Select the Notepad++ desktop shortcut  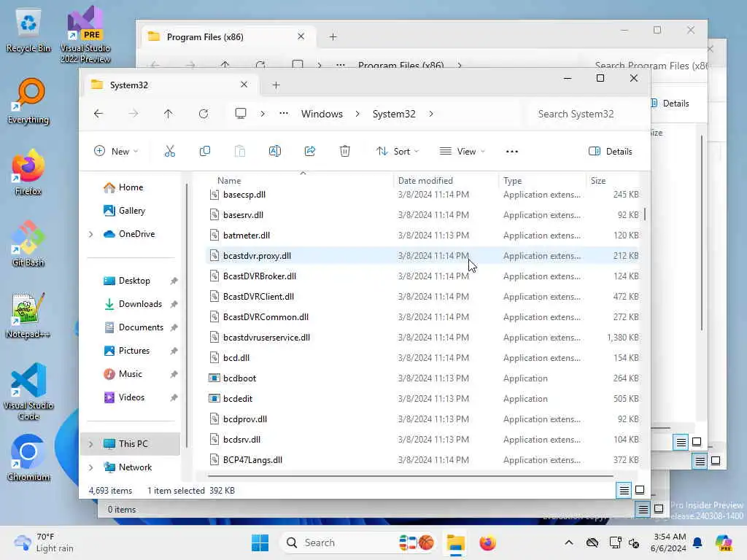(x=28, y=315)
